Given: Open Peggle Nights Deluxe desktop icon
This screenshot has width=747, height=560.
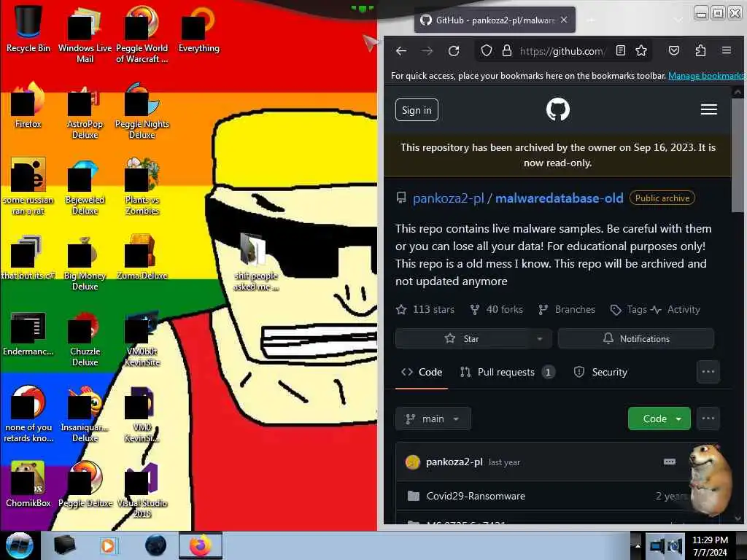Looking at the screenshot, I should [x=142, y=111].
